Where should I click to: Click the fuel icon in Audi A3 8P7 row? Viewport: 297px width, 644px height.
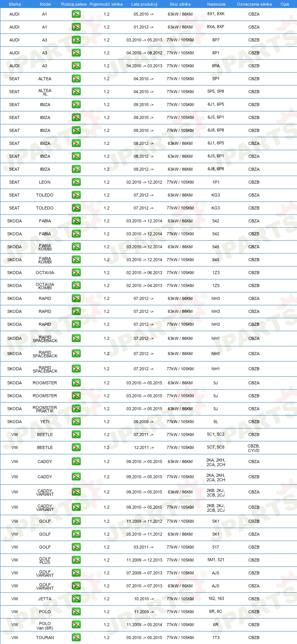(76, 40)
